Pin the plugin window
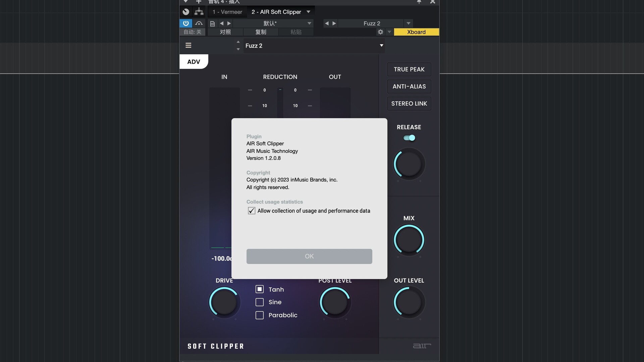This screenshot has width=644, height=362. click(419, 2)
